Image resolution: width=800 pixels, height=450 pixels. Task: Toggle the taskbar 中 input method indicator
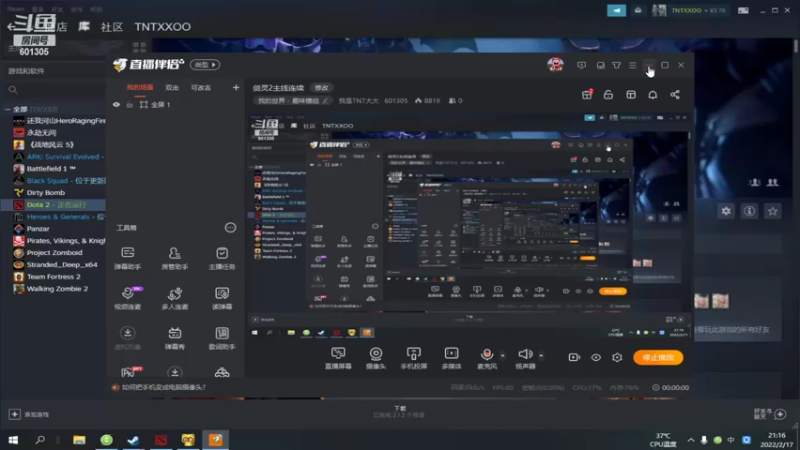[731, 440]
